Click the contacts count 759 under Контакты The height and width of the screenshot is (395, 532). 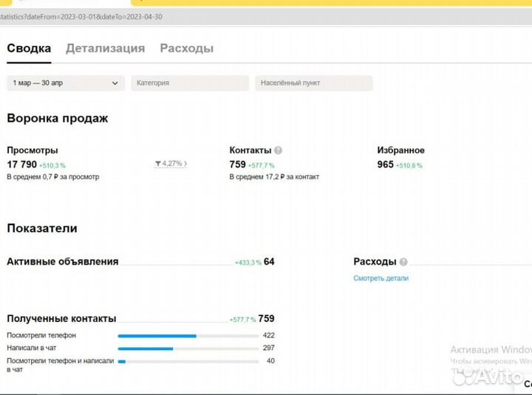tap(237, 165)
